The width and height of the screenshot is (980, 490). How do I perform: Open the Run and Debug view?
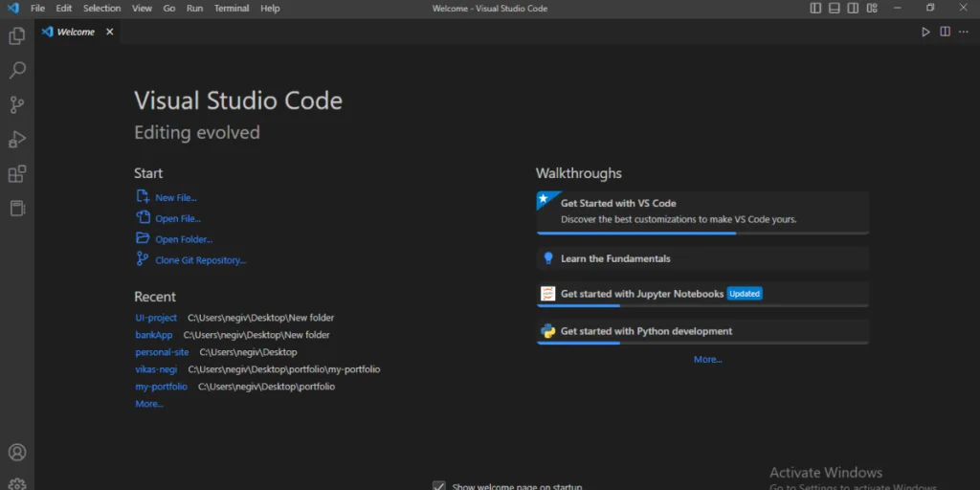(x=17, y=139)
